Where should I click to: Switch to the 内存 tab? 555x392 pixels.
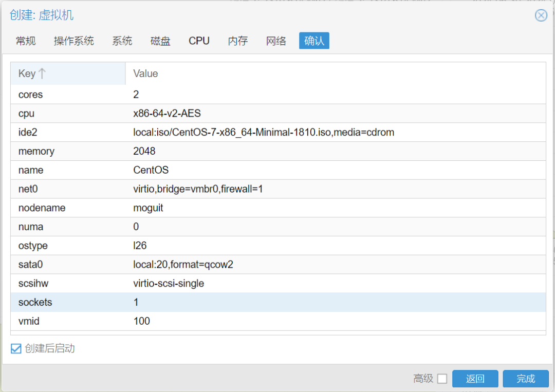(238, 41)
